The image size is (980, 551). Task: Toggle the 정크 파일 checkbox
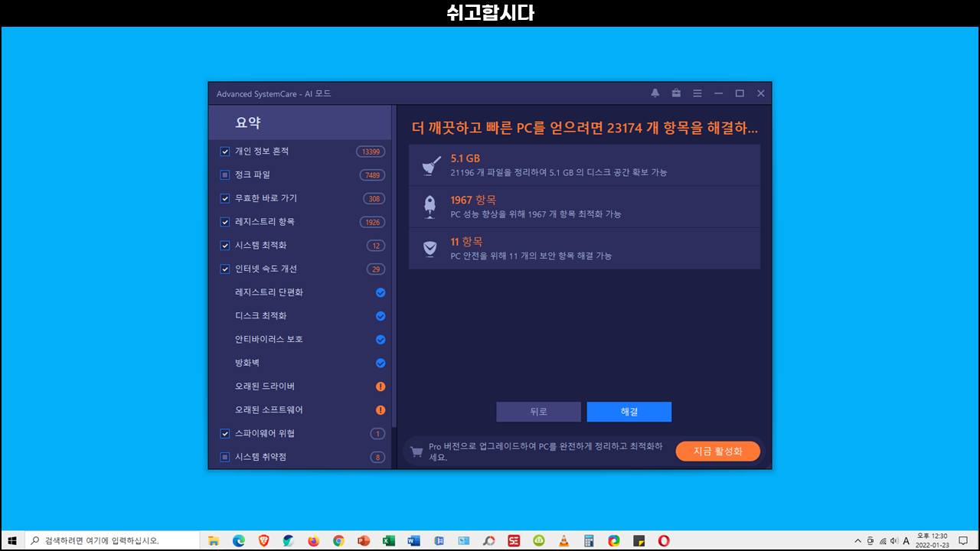225,175
